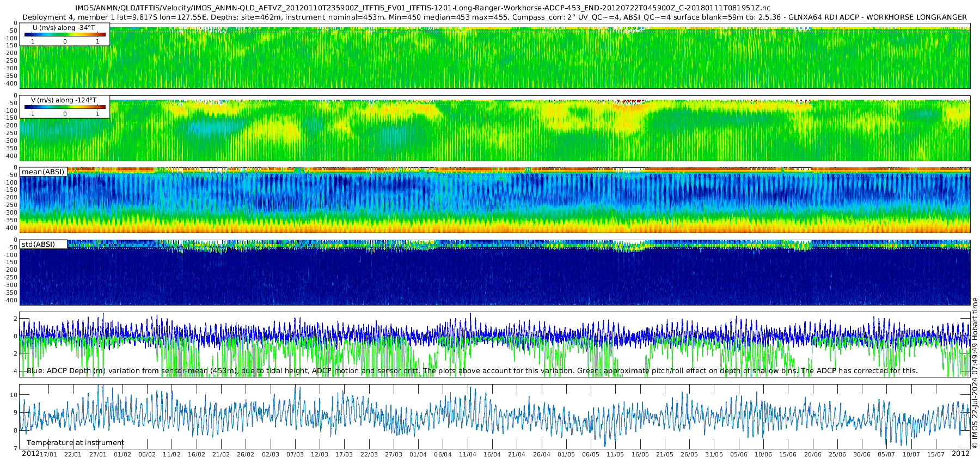Click the '31/05' date tick label
980x463 pixels.
pos(714,454)
